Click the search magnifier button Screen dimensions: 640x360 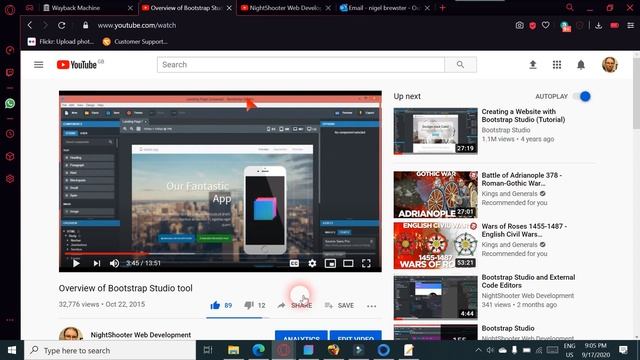[460, 64]
